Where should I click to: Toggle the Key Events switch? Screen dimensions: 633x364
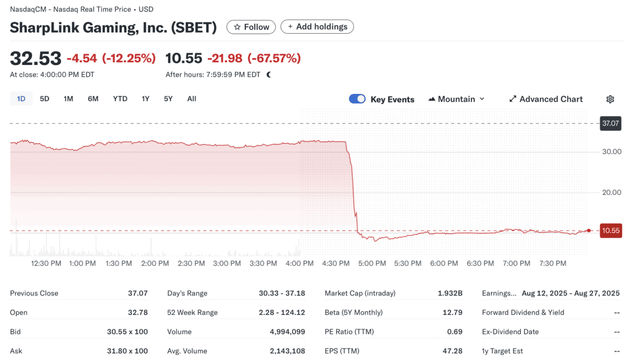357,99
